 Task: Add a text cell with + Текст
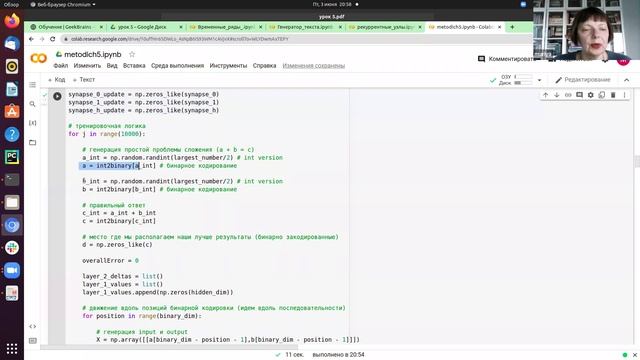(x=84, y=80)
